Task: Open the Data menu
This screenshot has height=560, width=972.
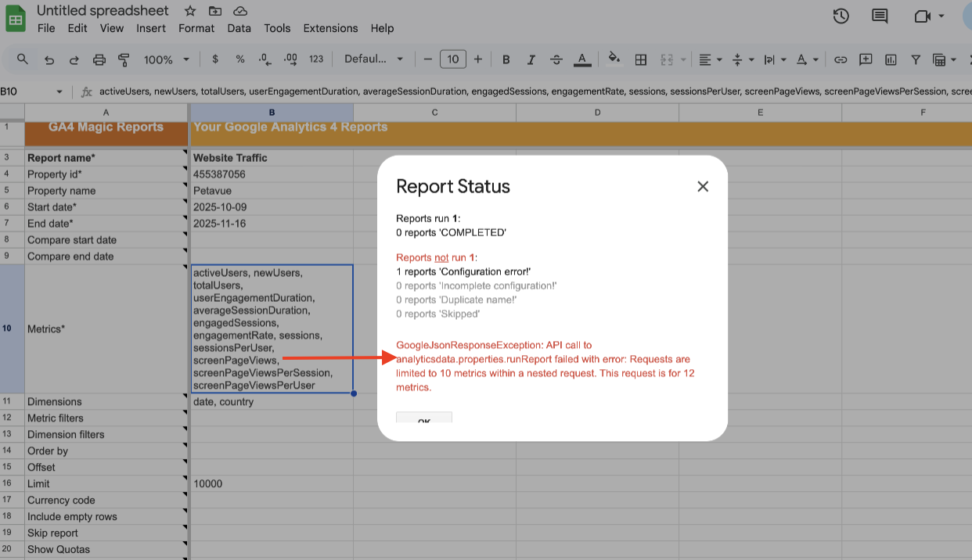Action: pyautogui.click(x=239, y=28)
